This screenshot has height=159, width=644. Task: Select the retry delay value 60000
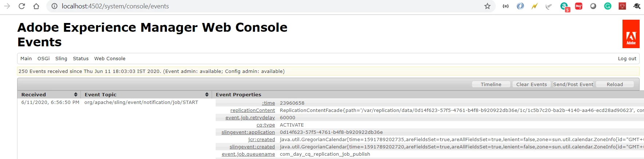(287, 118)
